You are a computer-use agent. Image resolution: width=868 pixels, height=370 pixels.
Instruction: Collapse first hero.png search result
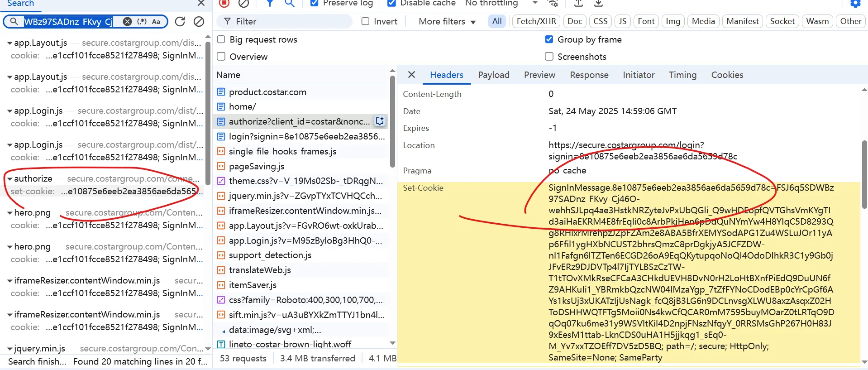[10, 213]
